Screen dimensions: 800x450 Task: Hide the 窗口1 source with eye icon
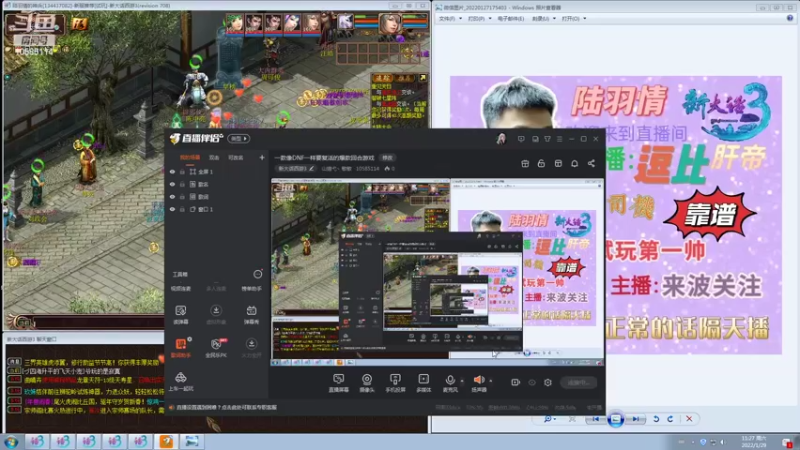(172, 209)
